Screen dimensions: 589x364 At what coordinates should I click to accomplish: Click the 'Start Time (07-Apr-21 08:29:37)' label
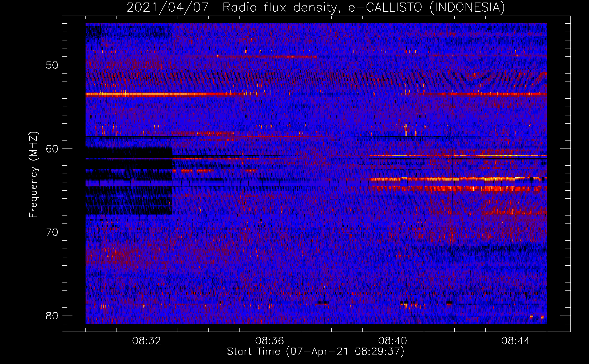pyautogui.click(x=316, y=352)
